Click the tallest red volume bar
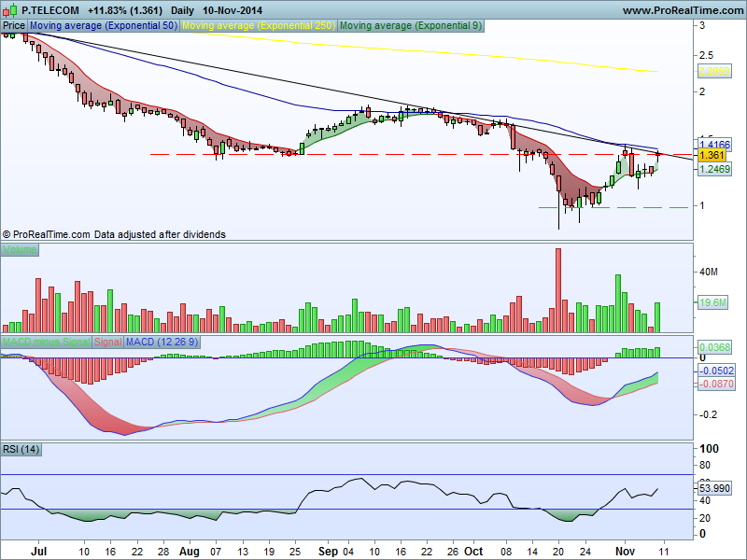The height and width of the screenshot is (560, 747). point(558,290)
